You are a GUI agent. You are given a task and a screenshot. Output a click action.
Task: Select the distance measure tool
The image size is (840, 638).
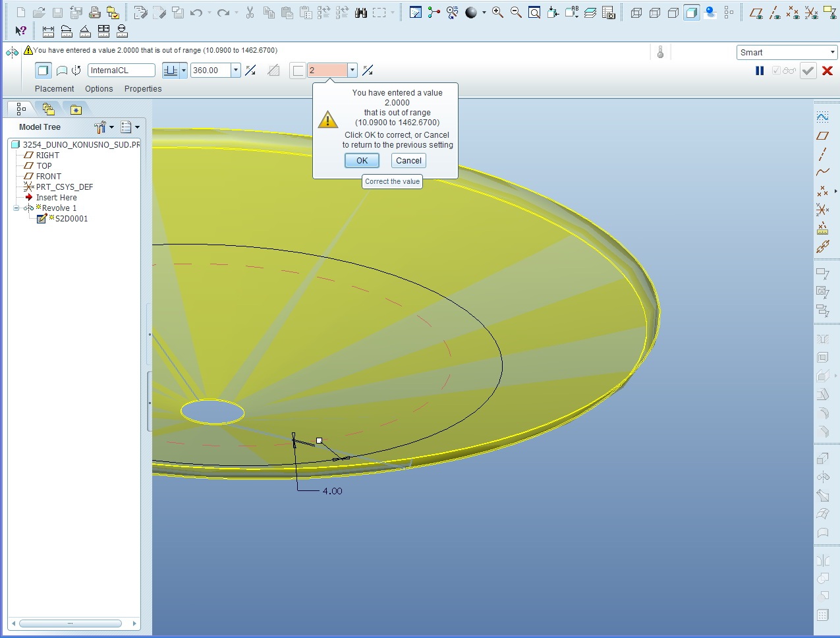48,30
